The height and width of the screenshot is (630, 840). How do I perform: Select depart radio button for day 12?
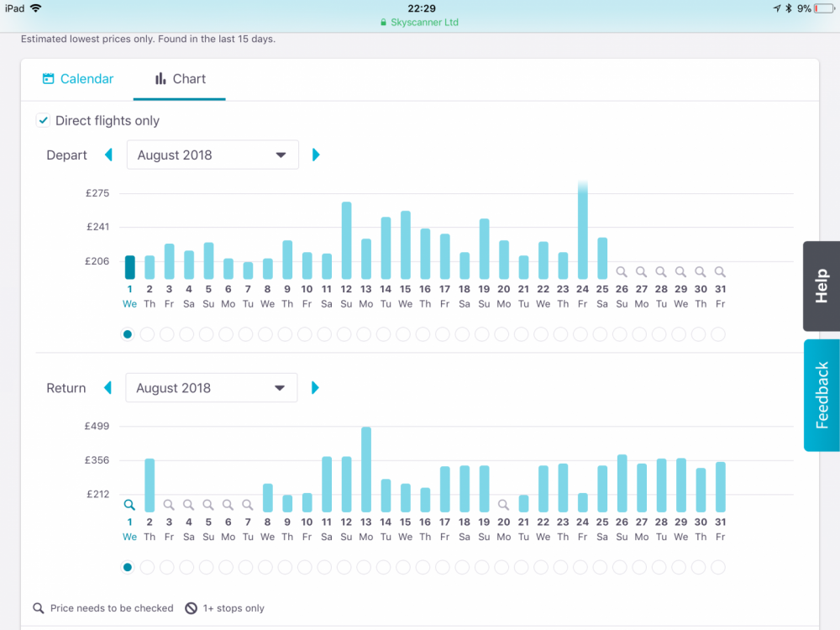click(x=344, y=334)
